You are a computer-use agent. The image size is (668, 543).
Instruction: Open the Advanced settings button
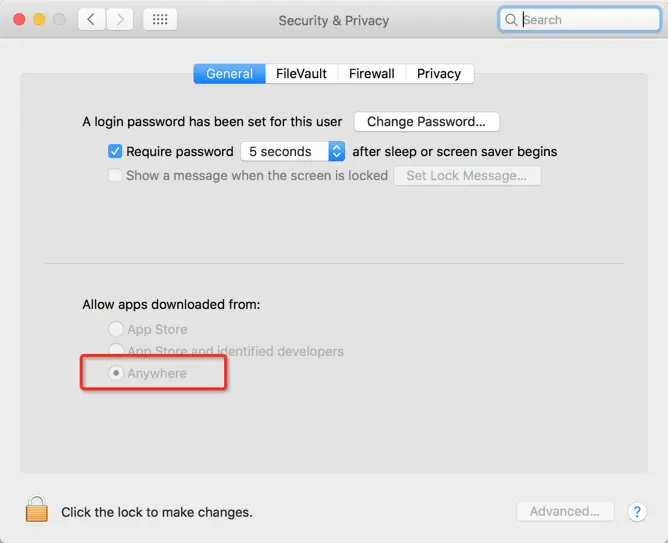click(565, 511)
